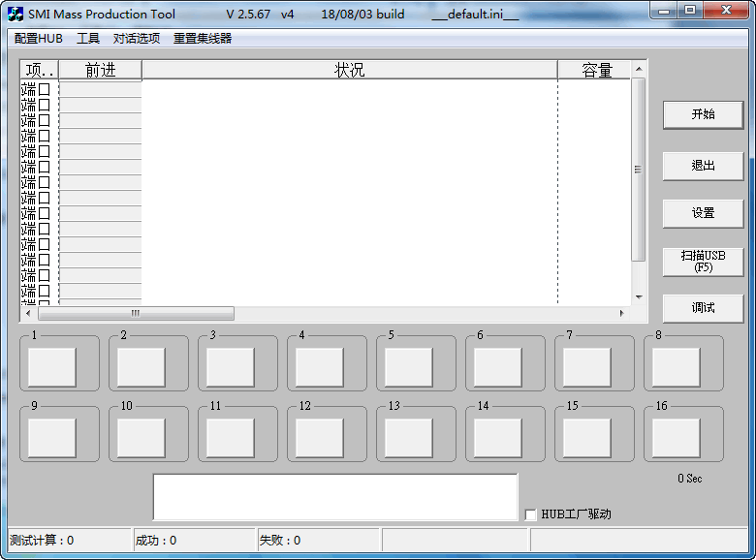Click the SMI app icon in title bar
This screenshot has width=756, height=560.
[16, 14]
